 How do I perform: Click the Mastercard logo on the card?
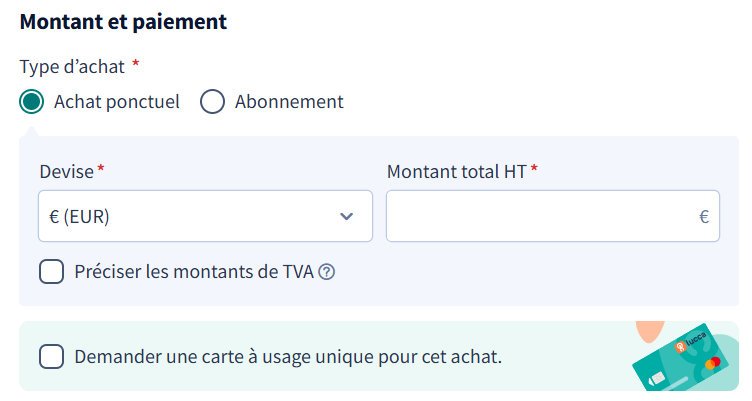[713, 363]
